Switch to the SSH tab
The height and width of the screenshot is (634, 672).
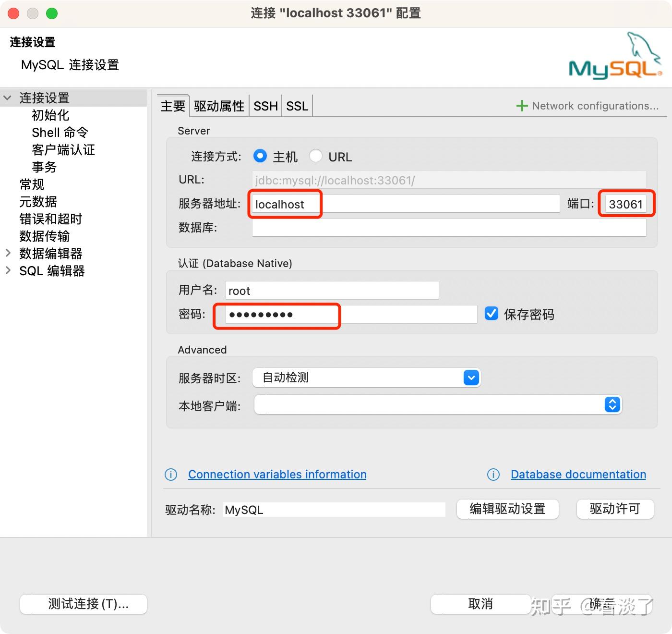pos(265,106)
